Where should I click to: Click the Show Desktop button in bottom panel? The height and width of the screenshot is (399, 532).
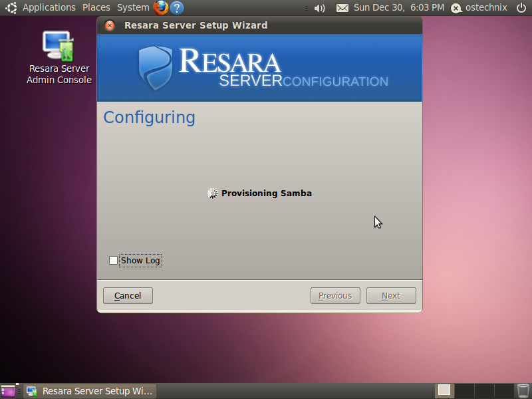[x=8, y=391]
